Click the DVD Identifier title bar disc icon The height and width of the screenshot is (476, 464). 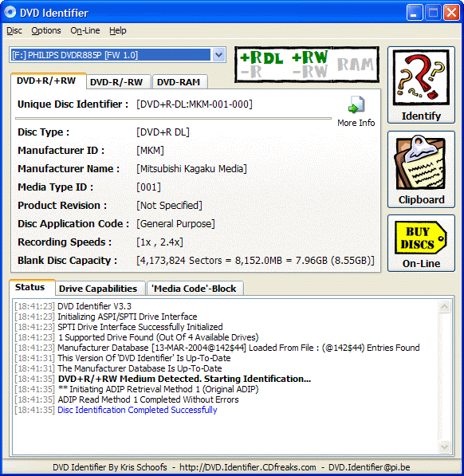click(x=10, y=13)
